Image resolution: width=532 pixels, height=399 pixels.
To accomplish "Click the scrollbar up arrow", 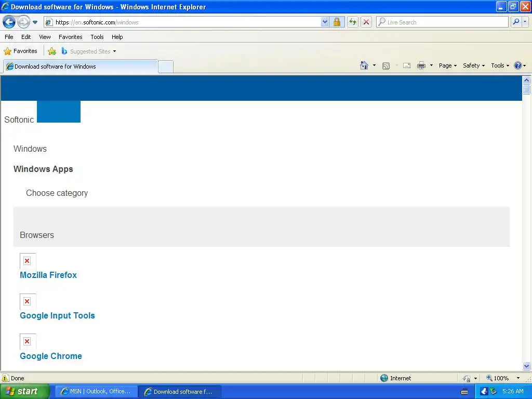I will click(527, 81).
